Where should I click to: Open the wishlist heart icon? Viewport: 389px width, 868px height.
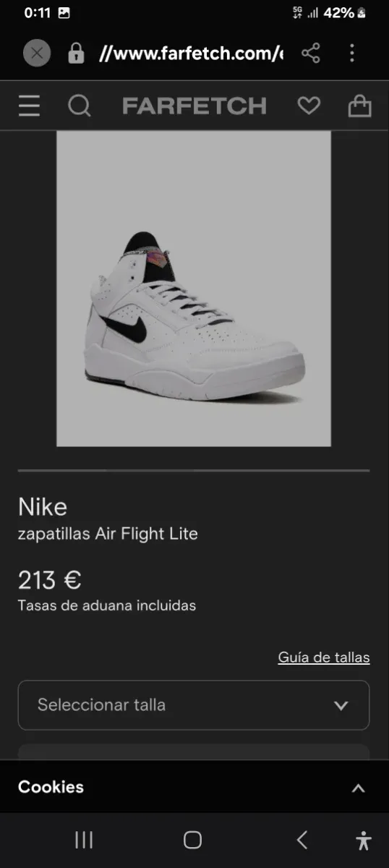coord(309,106)
